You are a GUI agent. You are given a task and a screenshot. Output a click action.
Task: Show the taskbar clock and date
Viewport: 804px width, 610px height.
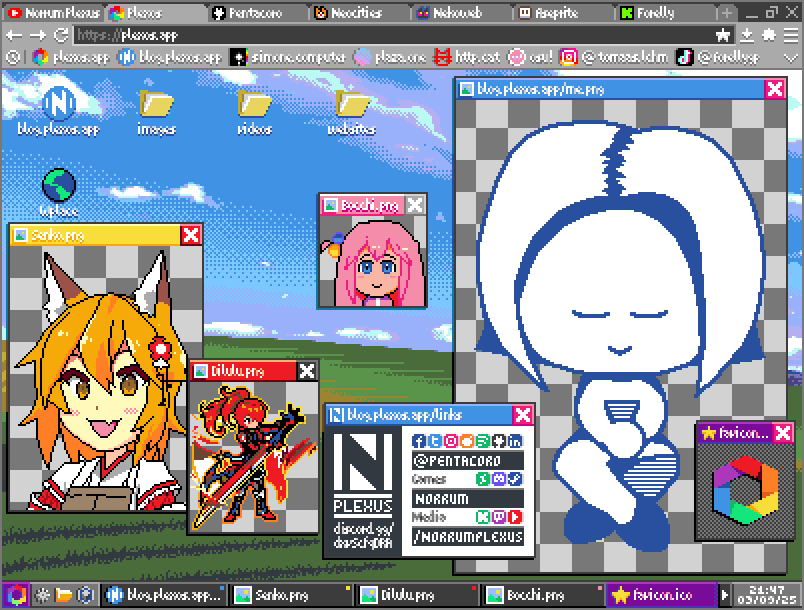click(766, 595)
